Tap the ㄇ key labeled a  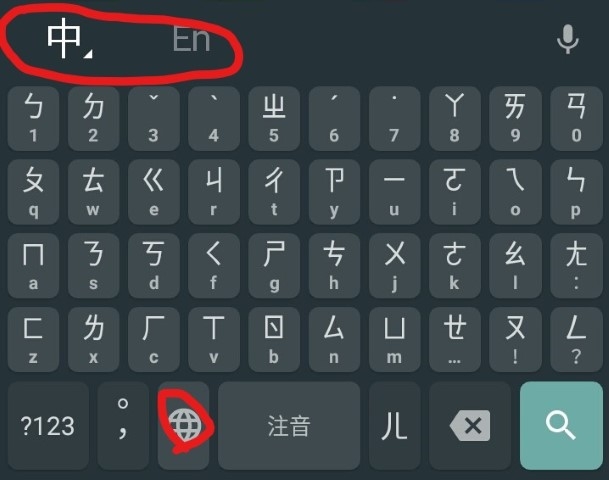pos(33,266)
